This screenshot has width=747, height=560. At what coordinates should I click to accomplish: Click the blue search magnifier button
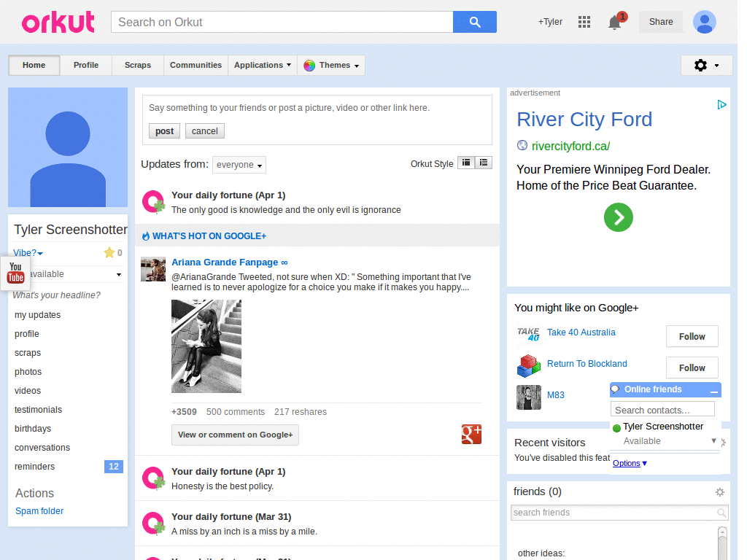(474, 22)
